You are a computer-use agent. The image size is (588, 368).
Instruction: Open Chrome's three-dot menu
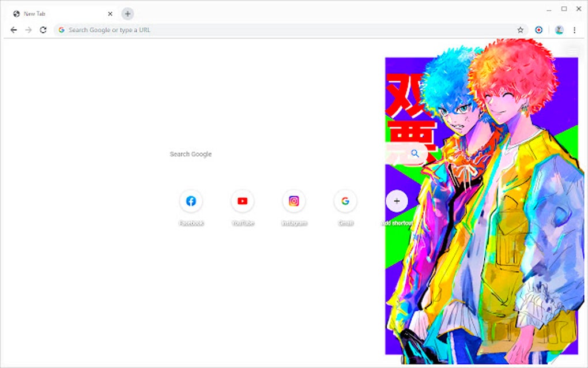tap(575, 30)
